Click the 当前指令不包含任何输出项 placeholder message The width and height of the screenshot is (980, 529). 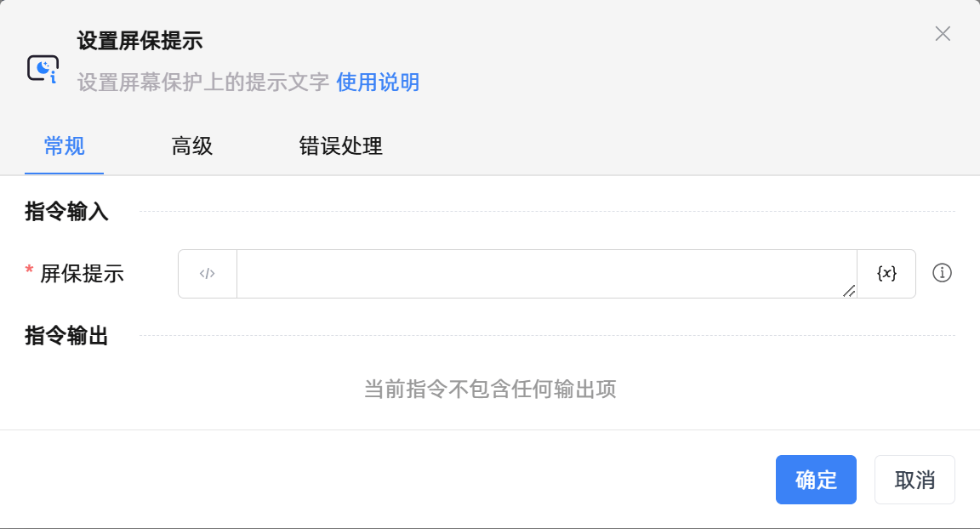[490, 389]
